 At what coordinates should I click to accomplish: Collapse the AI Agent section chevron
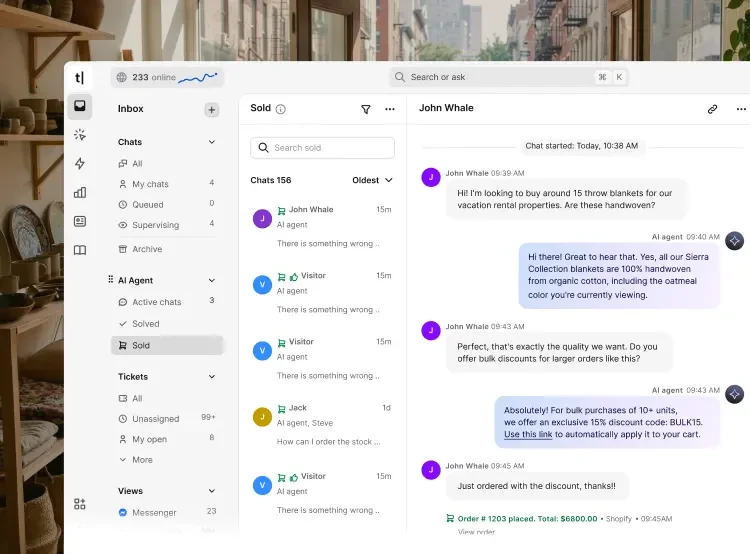click(211, 280)
